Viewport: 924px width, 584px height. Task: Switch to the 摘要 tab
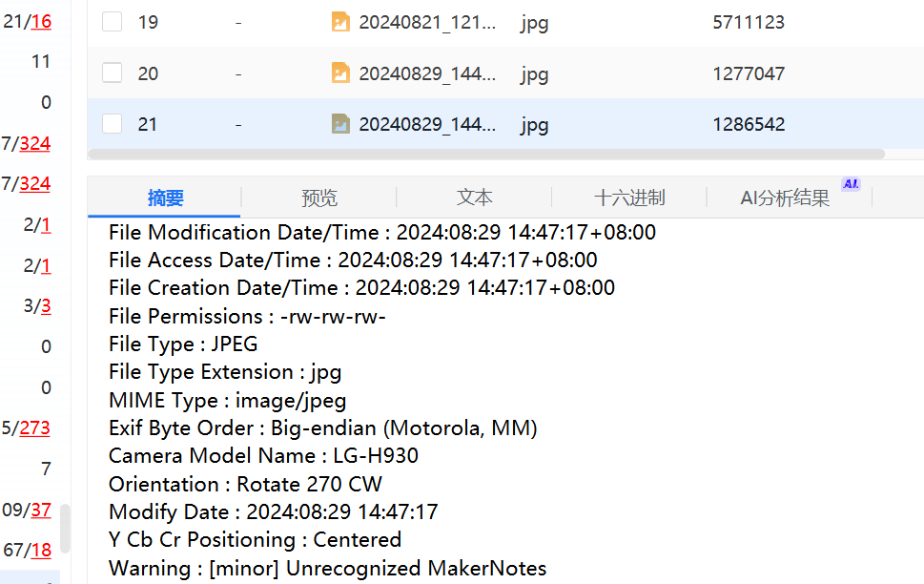tap(165, 198)
